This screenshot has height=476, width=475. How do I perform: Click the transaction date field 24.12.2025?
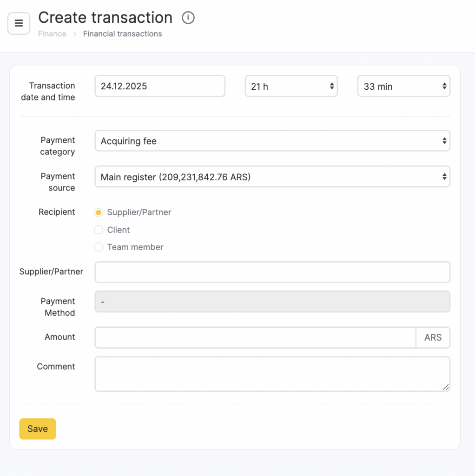(160, 86)
